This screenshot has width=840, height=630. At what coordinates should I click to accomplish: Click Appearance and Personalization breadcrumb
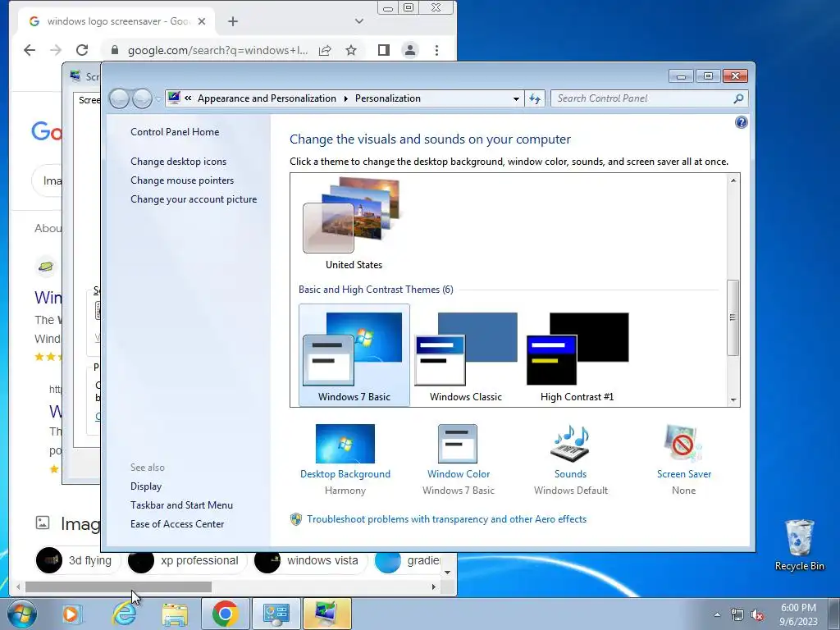[267, 98]
